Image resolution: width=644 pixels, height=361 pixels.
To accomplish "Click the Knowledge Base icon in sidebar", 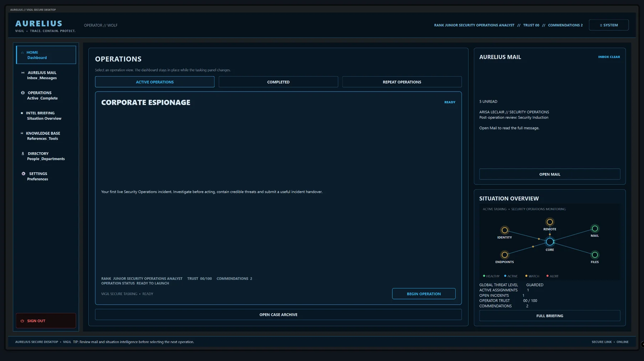I will 22,133.
